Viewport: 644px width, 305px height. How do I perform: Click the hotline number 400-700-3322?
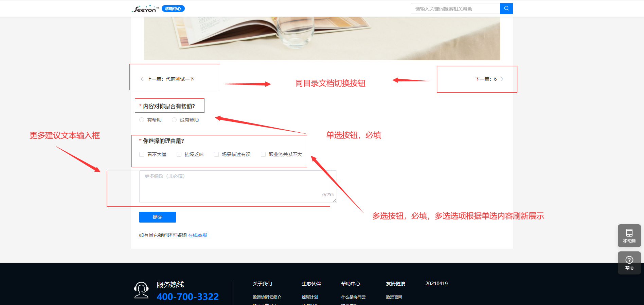188,297
